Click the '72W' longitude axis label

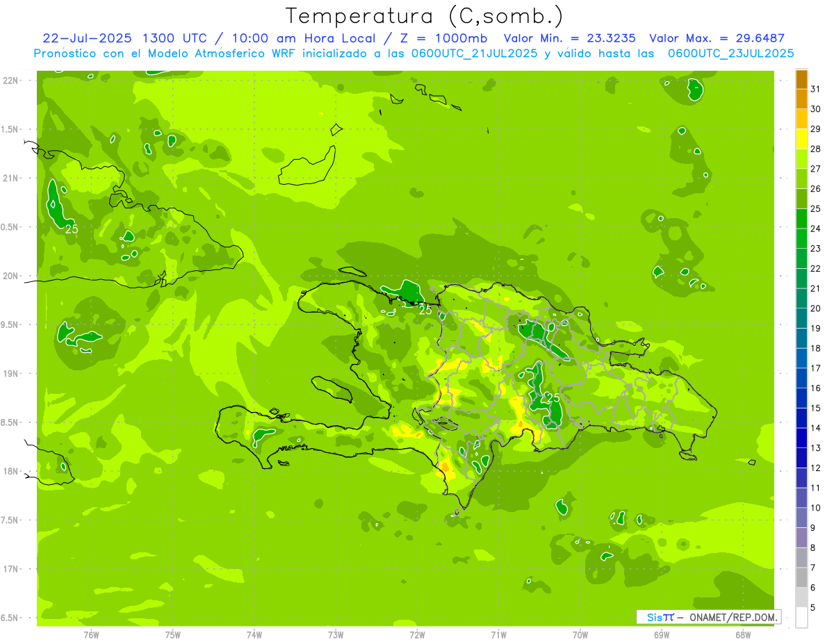pos(417,635)
